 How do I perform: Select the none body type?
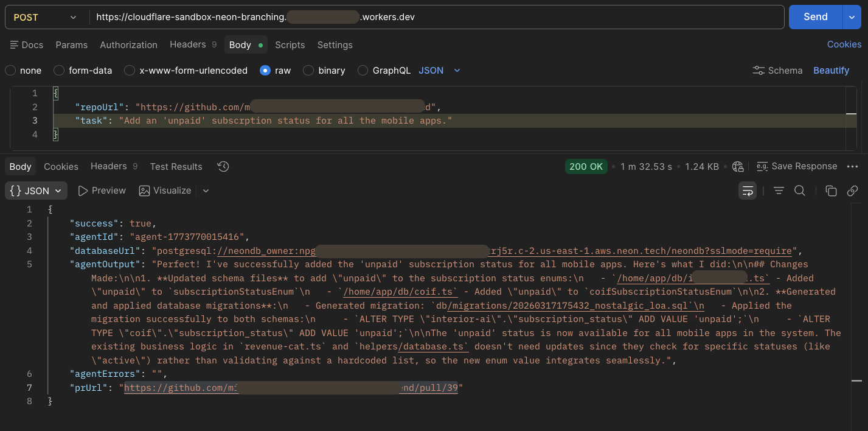click(x=23, y=70)
